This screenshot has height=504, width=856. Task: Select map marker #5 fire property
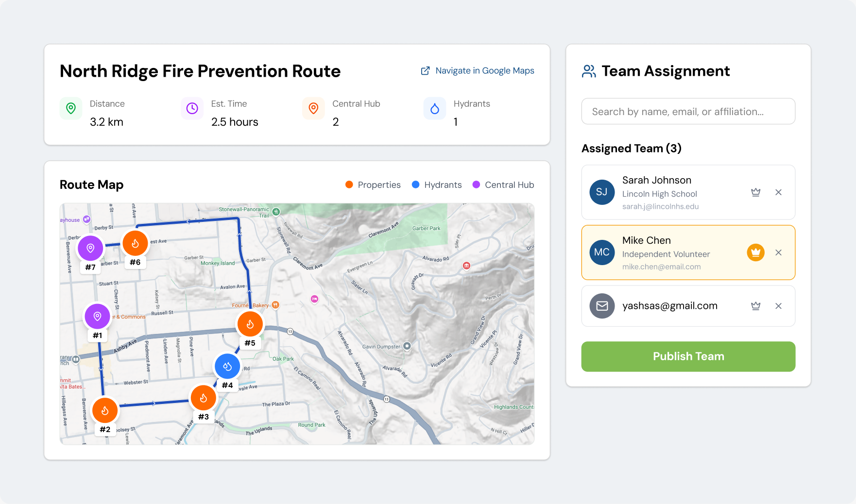[x=250, y=324]
